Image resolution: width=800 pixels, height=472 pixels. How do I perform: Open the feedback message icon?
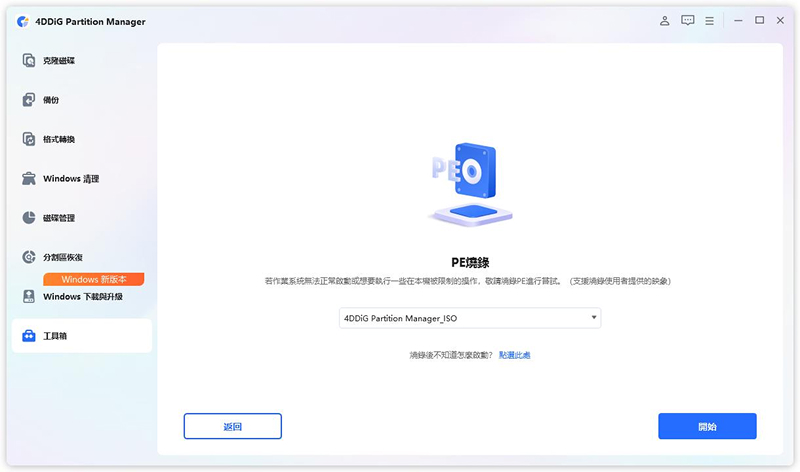687,20
